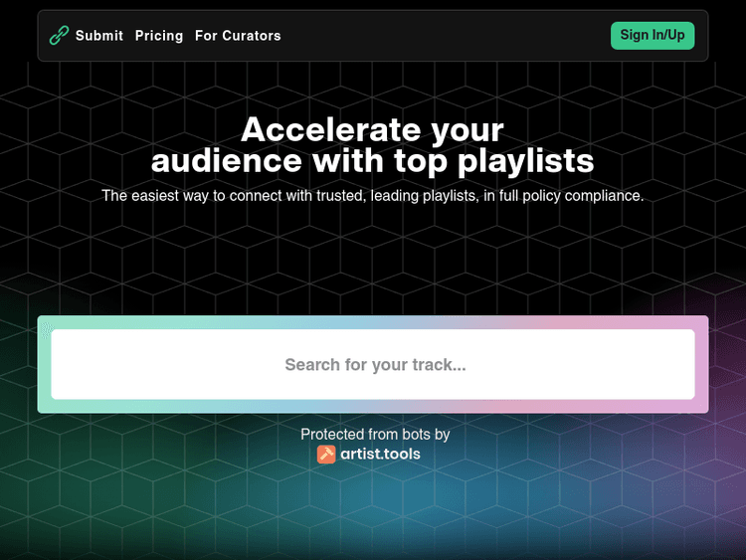746x560 pixels.
Task: Open the For Curators section
Action: tap(238, 36)
